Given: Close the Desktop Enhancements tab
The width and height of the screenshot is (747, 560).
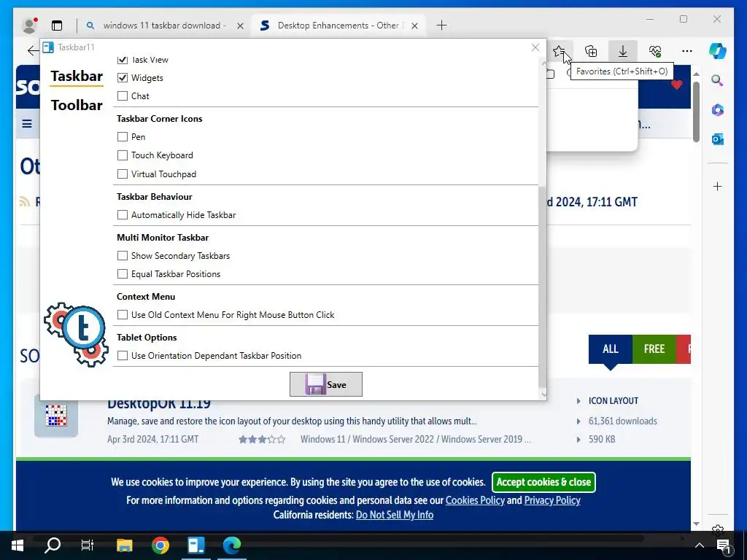Looking at the screenshot, I should click(414, 26).
